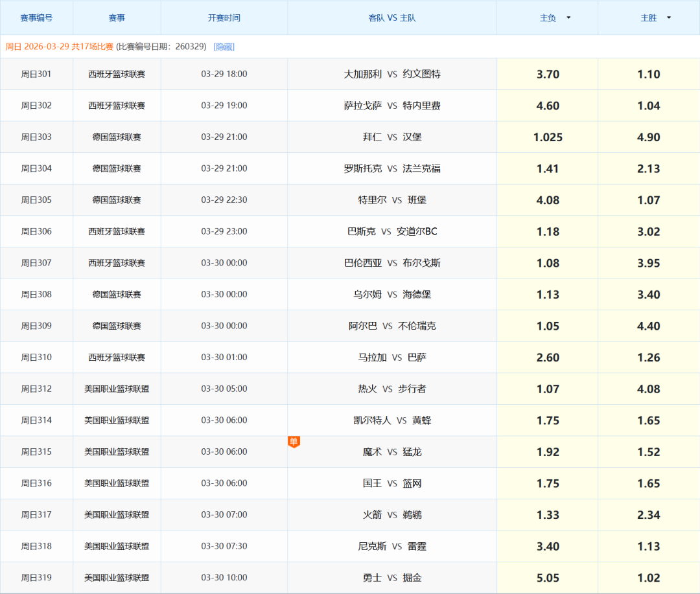Select 主负 odds 5.05 for 勇士 vs 掘金

point(548,578)
